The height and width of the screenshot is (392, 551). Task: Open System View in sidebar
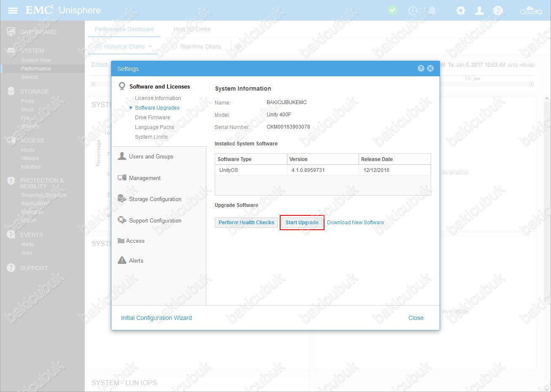[x=36, y=60]
